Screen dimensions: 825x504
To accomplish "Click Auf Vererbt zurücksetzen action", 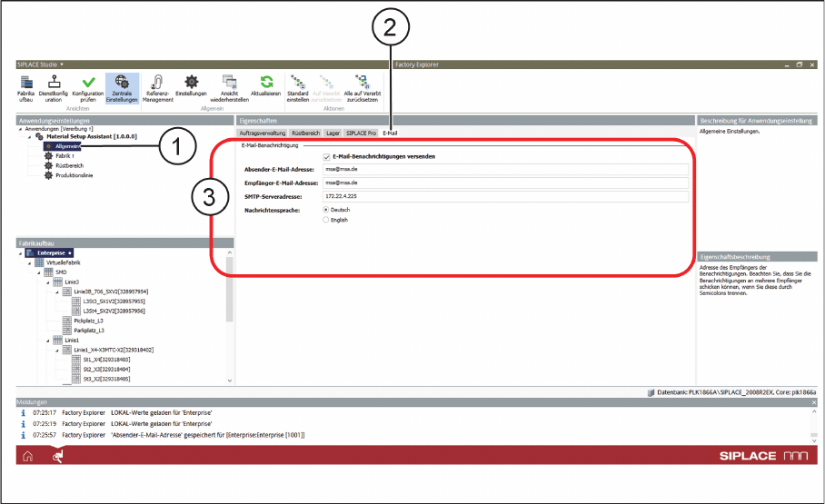I will (x=327, y=88).
